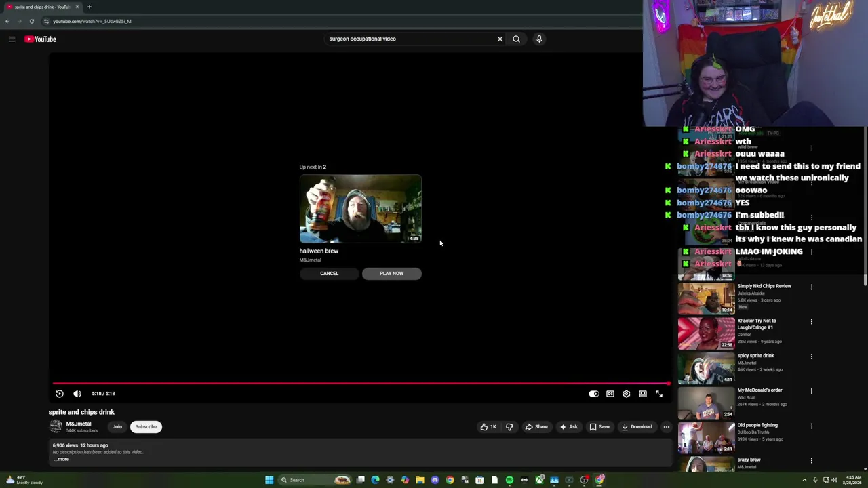Cancel the up next autoplay

329,274
